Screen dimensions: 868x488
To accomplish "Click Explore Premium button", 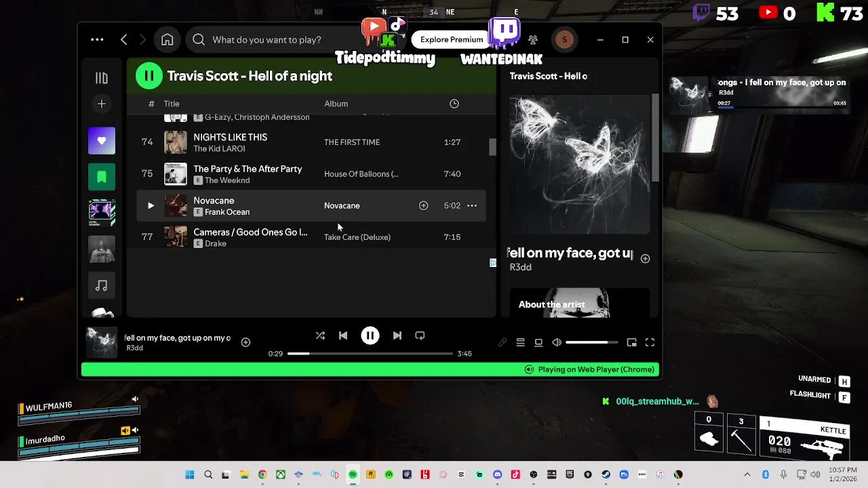I will pyautogui.click(x=452, y=39).
